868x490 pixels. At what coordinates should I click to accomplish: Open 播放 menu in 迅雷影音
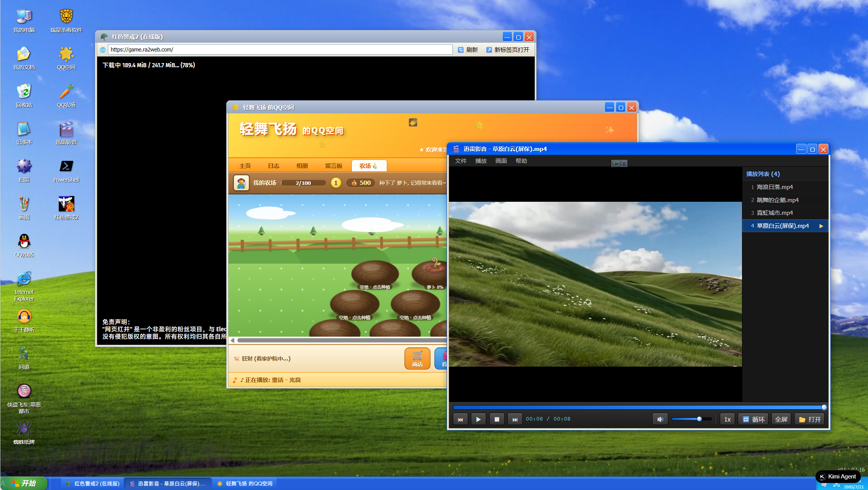tap(481, 161)
